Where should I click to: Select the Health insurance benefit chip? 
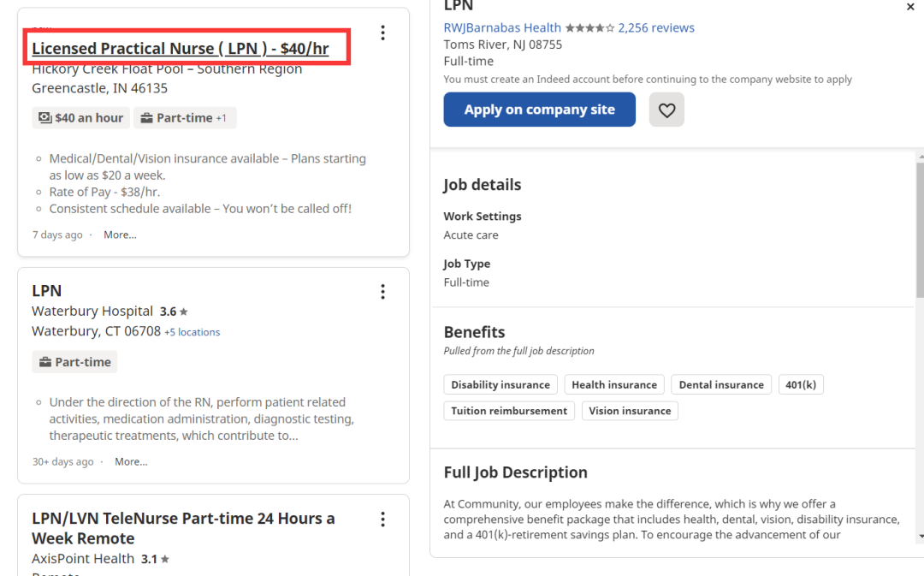(x=614, y=385)
